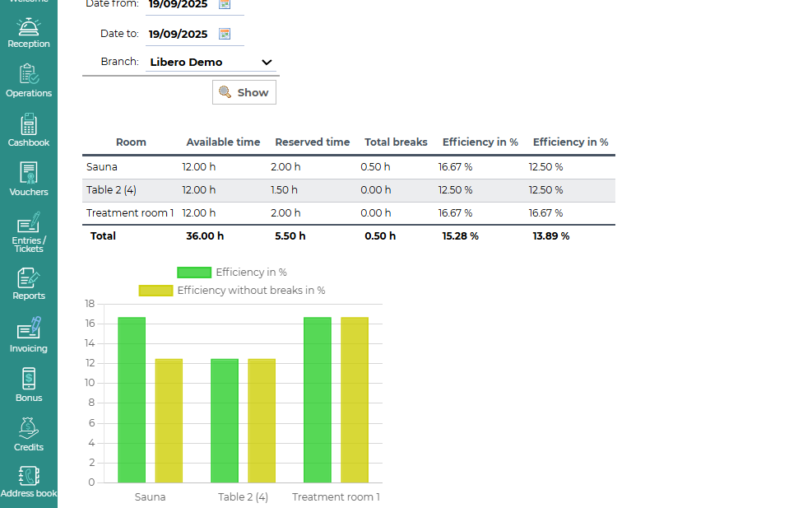812x508 pixels.
Task: Click the Available time column header
Action: (x=223, y=142)
